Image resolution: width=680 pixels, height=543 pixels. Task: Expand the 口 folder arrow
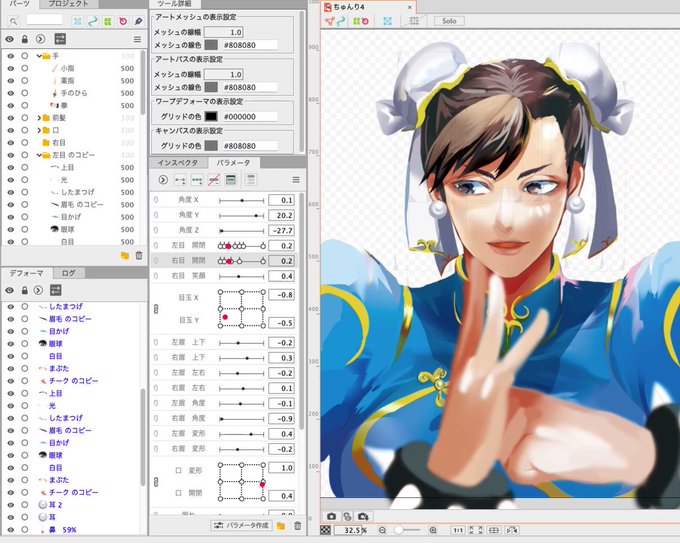(x=39, y=130)
